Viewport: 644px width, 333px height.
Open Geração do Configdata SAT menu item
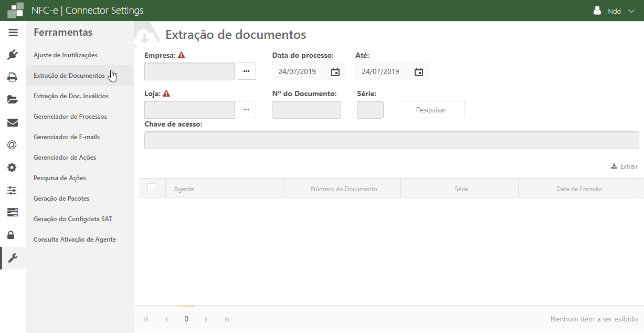click(72, 219)
